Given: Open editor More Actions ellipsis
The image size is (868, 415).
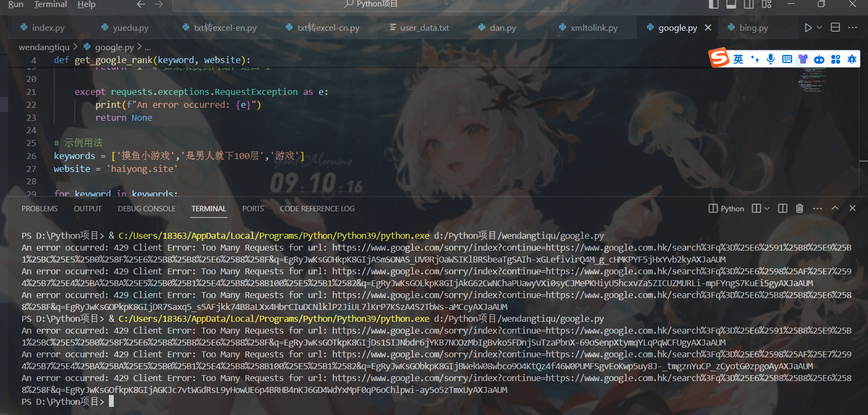Looking at the screenshot, I should pyautogui.click(x=852, y=28).
